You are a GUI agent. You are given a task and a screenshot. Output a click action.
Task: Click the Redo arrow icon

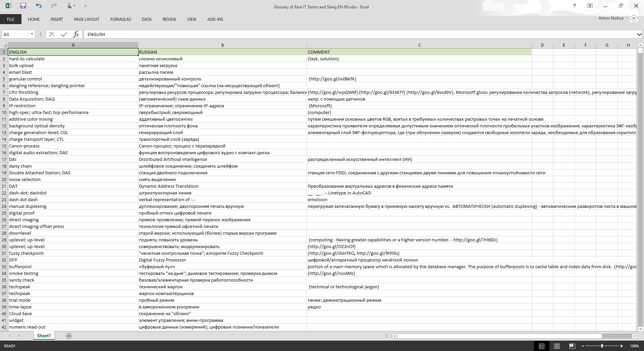coord(54,6)
